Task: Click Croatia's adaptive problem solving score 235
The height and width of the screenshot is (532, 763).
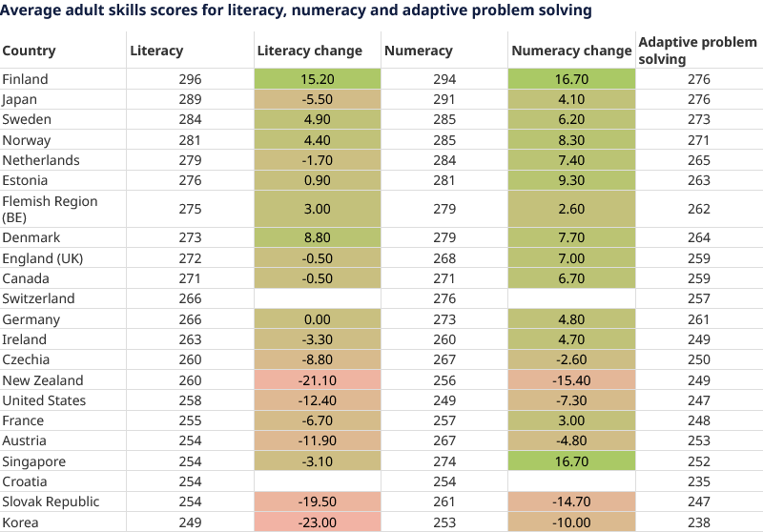Action: coord(698,481)
